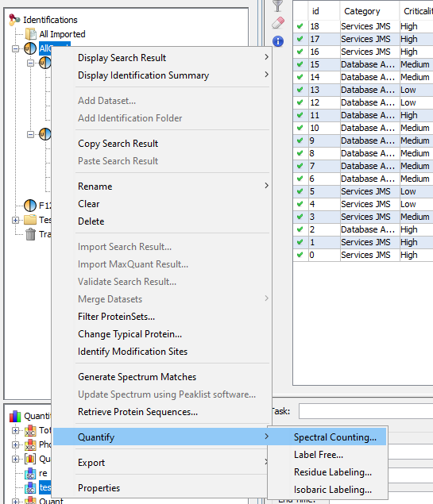The height and width of the screenshot is (504, 433).
Task: Select the 're' spectral count icon
Action: point(30,473)
